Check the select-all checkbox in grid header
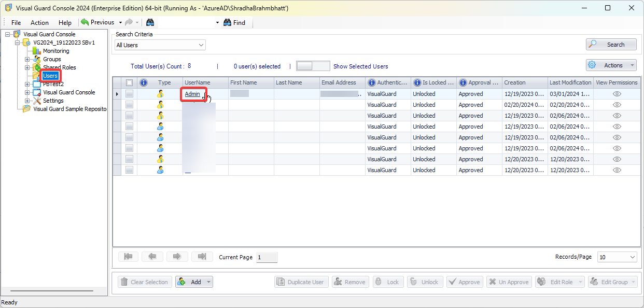The image size is (644, 308). [x=129, y=82]
